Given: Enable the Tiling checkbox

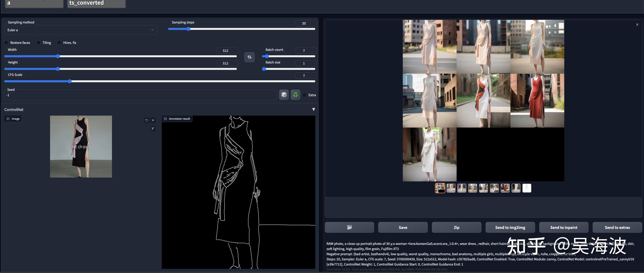Looking at the screenshot, I should click(x=38, y=43).
